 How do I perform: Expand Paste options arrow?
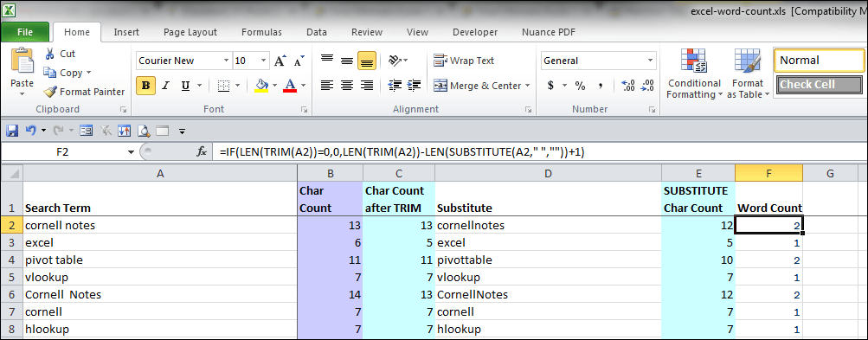(x=23, y=94)
